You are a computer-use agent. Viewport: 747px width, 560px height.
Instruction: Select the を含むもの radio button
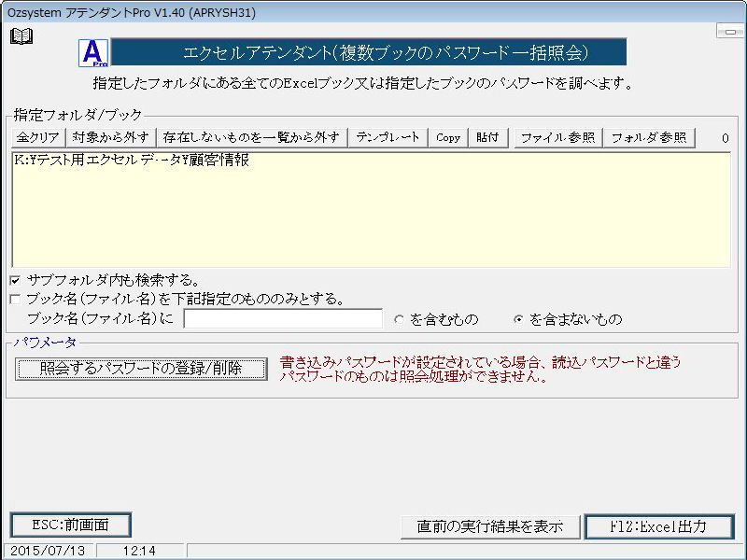pos(399,319)
